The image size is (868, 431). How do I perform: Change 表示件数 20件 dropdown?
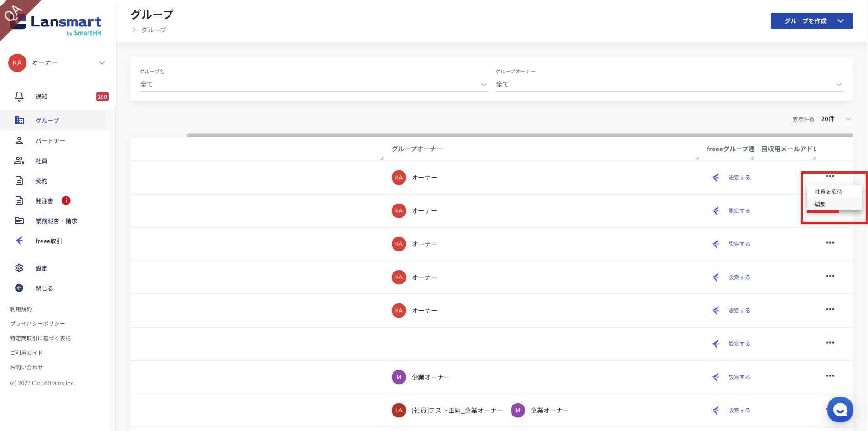(x=836, y=119)
